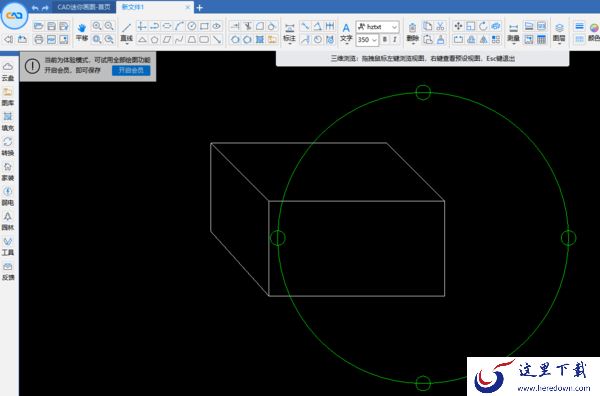600x396 pixels.
Task: Click the scissors cut icon
Action: (x=440, y=26)
